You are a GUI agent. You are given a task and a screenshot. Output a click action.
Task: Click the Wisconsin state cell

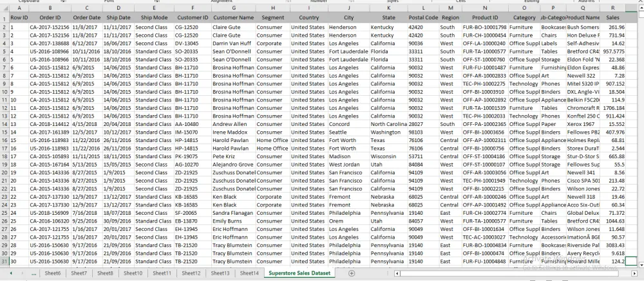pos(388,157)
